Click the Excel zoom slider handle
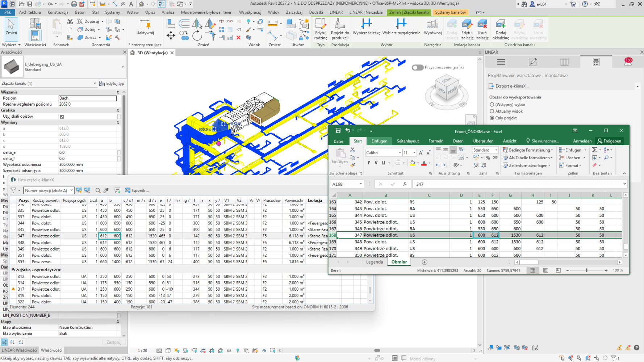The height and width of the screenshot is (362, 644). [586, 270]
